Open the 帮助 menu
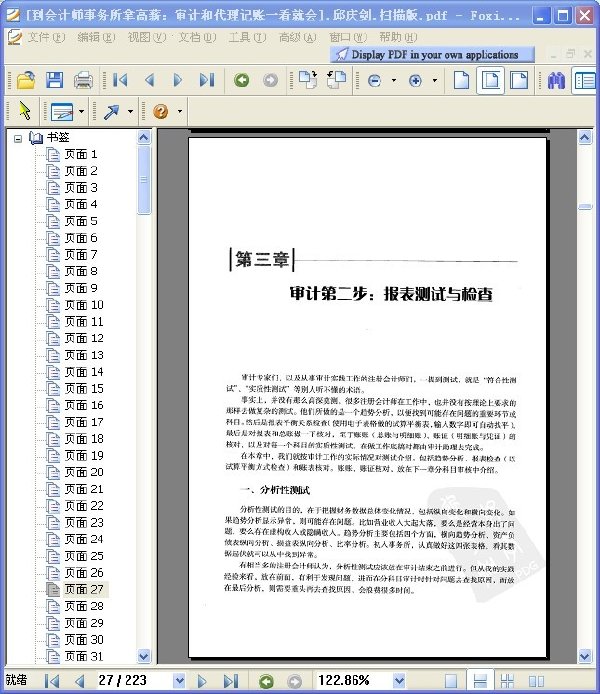 point(398,37)
